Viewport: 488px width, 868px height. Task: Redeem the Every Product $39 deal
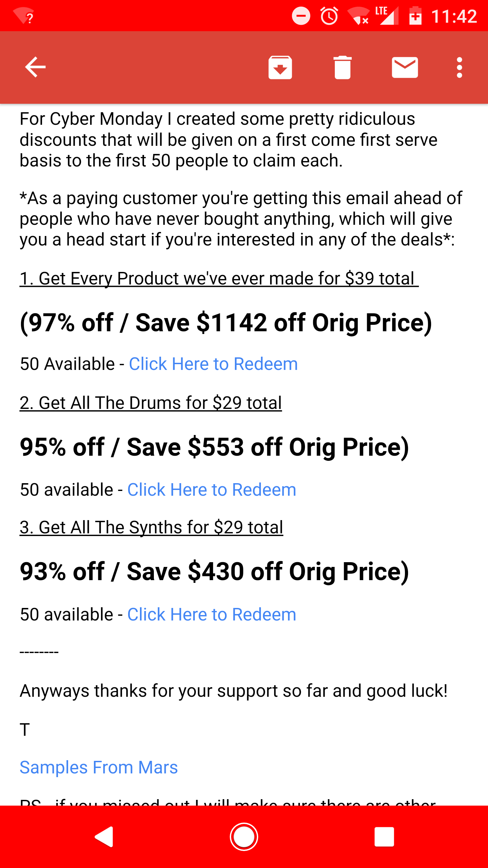coord(213,364)
